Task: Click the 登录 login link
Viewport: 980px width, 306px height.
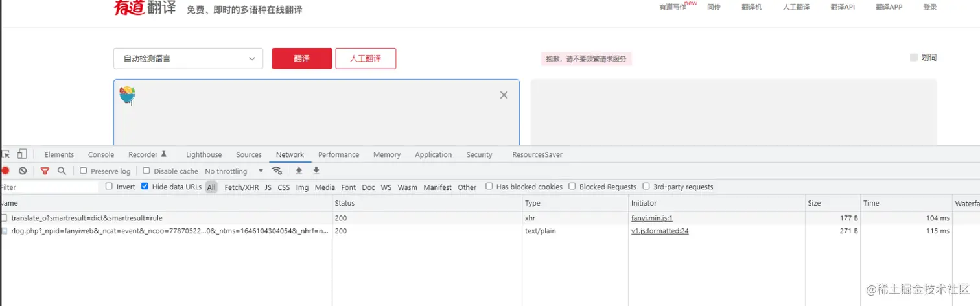Action: point(930,7)
